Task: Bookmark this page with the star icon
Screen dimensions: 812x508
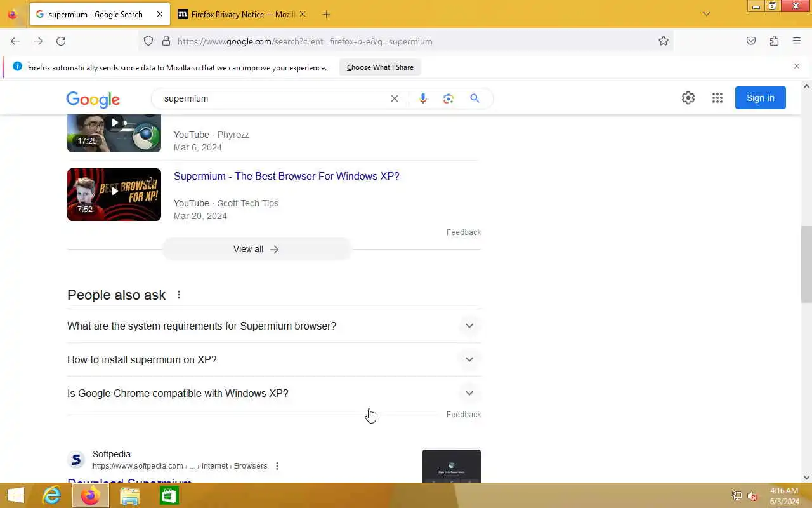Action: point(664,41)
